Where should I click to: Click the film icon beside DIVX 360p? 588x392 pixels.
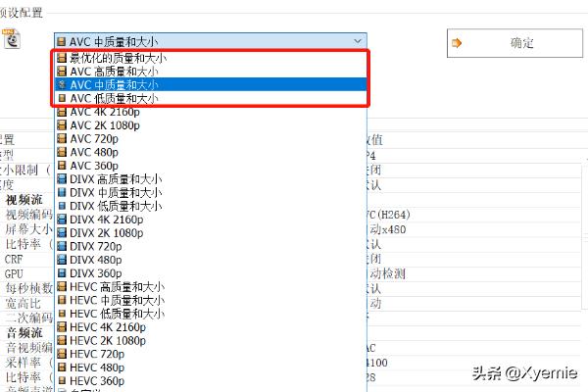pos(63,273)
